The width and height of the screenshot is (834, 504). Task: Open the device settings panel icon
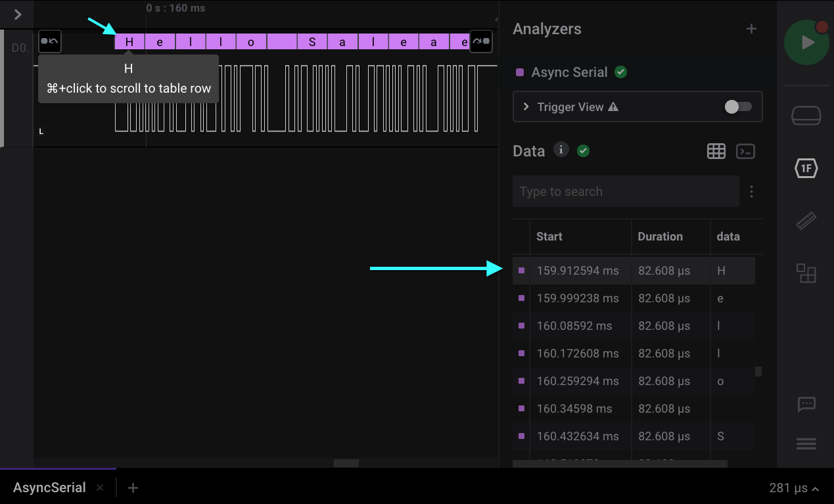tap(806, 114)
